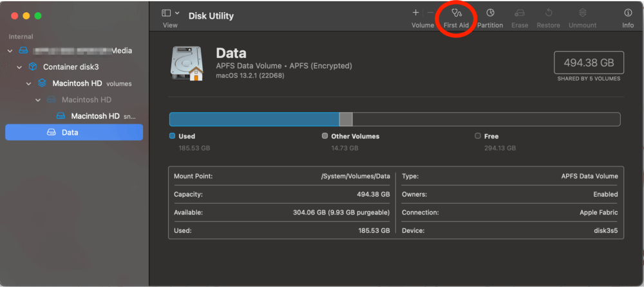Image resolution: width=644 pixels, height=287 pixels.
Task: Open the Info panel icon
Action: pyautogui.click(x=628, y=14)
